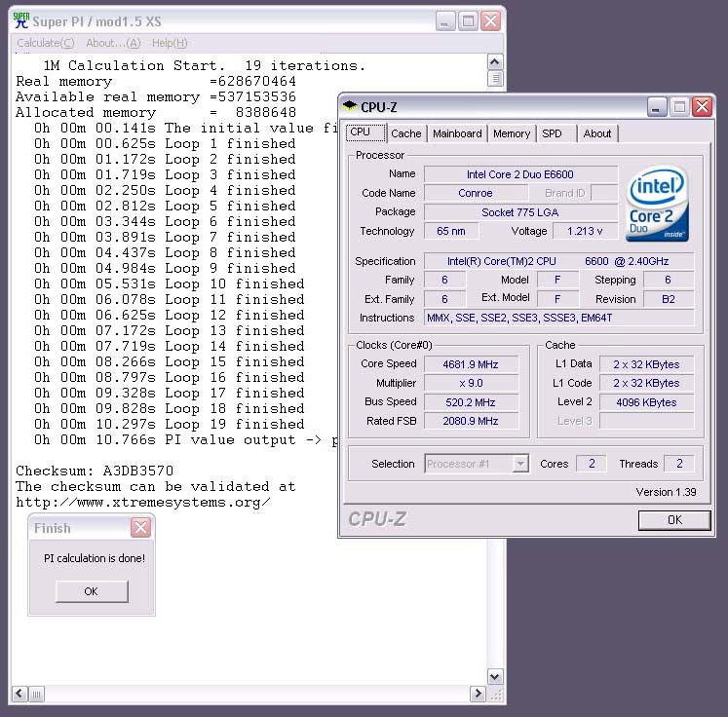Click the Stepping value 6
Viewport: 728px width, 717px height.
click(669, 280)
